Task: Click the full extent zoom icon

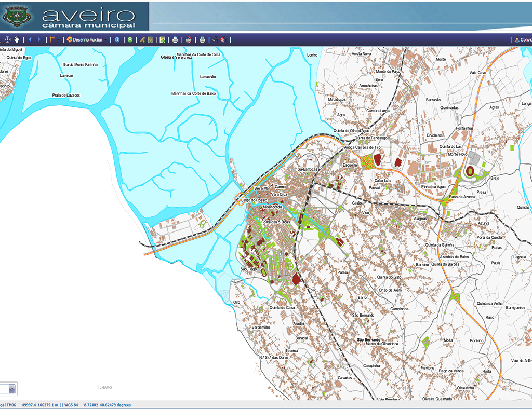Action: click(x=7, y=39)
